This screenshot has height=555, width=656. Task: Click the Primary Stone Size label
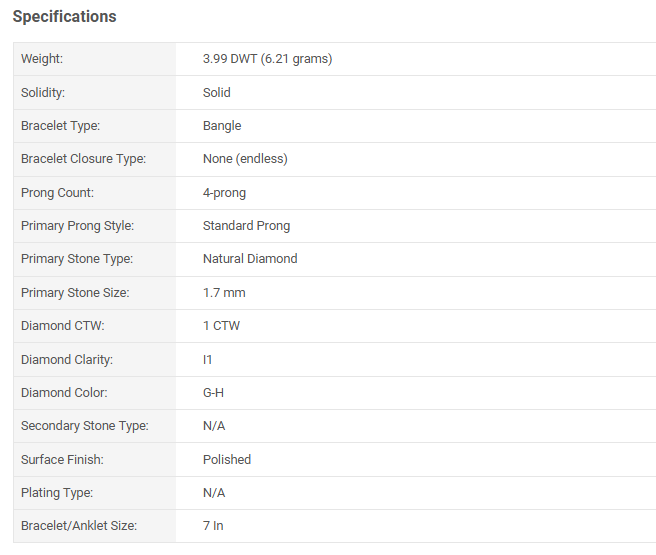[x=75, y=293]
